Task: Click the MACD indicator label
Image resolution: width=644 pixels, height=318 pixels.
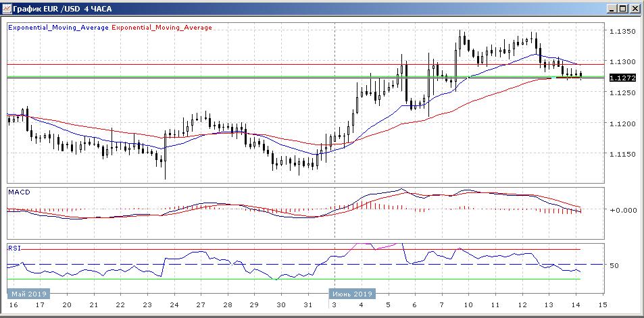Action: click(x=19, y=192)
